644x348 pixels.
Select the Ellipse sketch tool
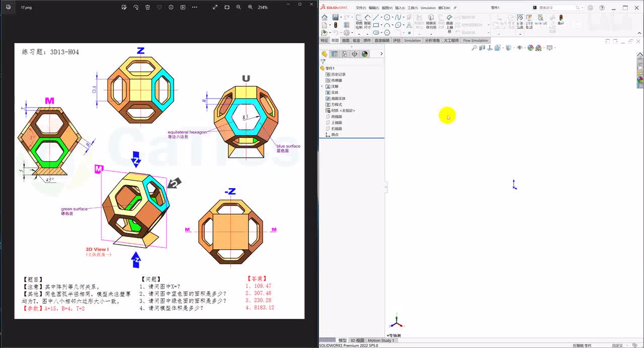pyautogui.click(x=398, y=25)
